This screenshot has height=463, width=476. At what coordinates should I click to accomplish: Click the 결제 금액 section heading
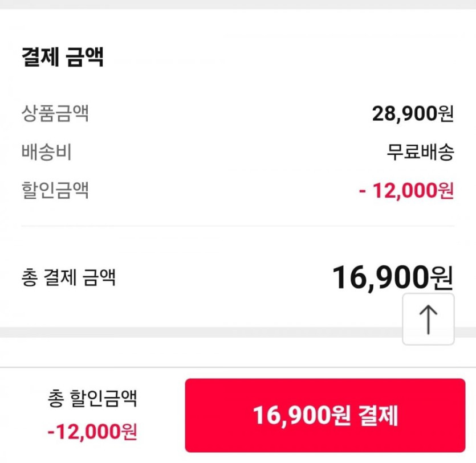(x=62, y=58)
